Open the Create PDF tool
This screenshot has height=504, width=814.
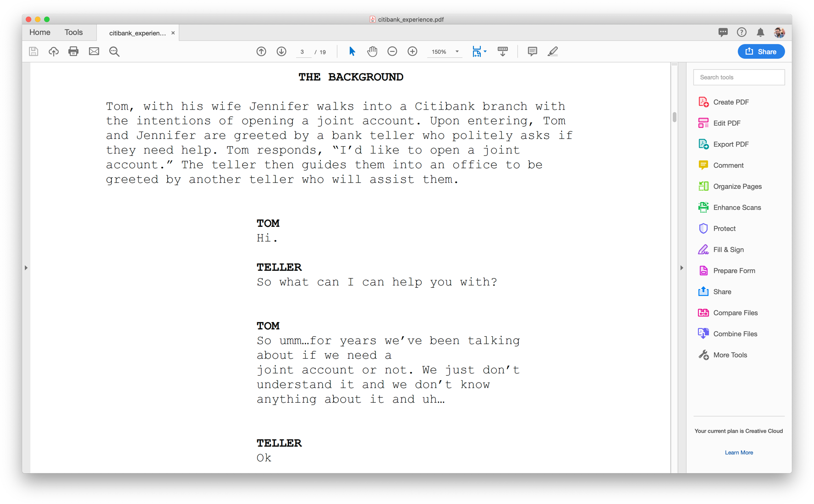click(724, 102)
